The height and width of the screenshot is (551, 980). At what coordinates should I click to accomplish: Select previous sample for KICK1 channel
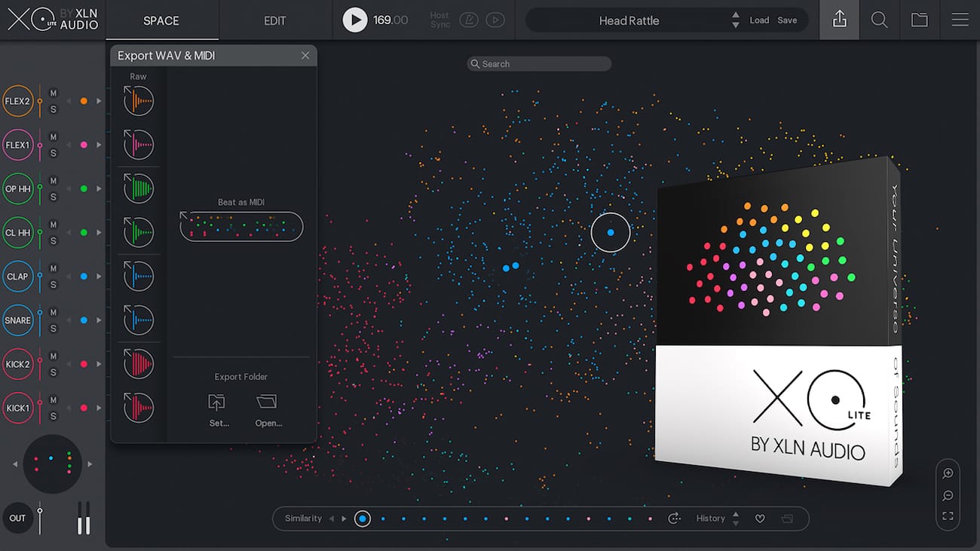[69, 408]
